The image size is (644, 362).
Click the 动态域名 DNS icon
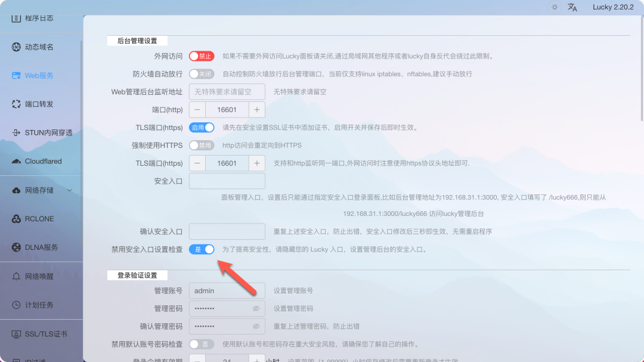point(16,47)
